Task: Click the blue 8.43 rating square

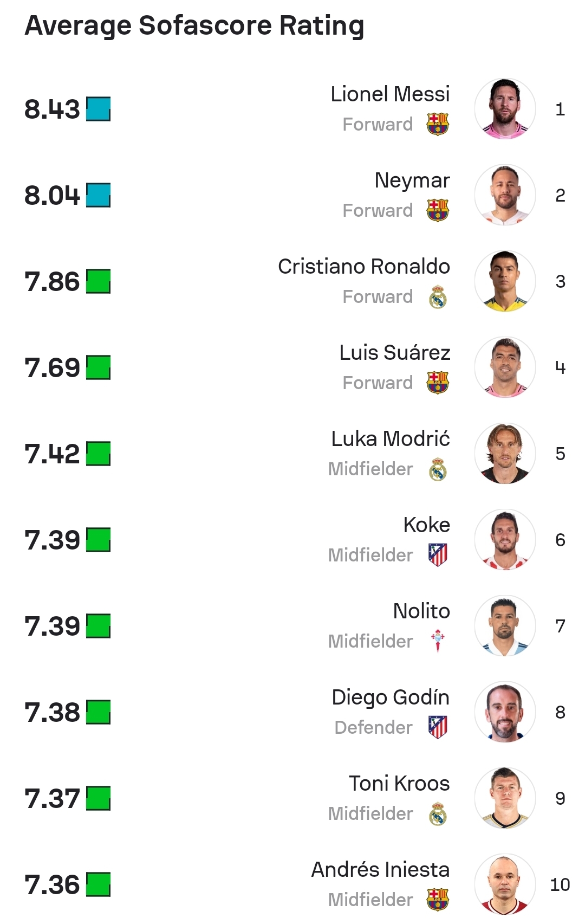Action: click(x=98, y=109)
